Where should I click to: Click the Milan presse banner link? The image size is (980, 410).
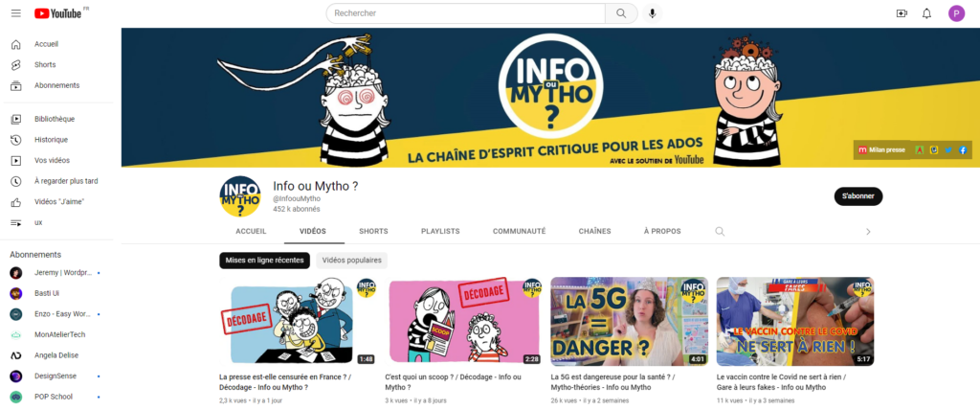(881, 150)
